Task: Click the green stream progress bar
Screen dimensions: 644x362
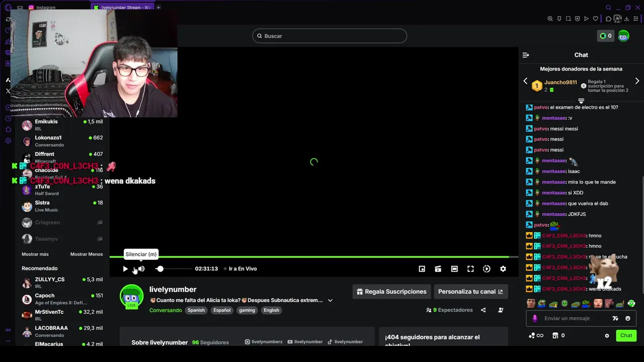Action: coord(314,257)
